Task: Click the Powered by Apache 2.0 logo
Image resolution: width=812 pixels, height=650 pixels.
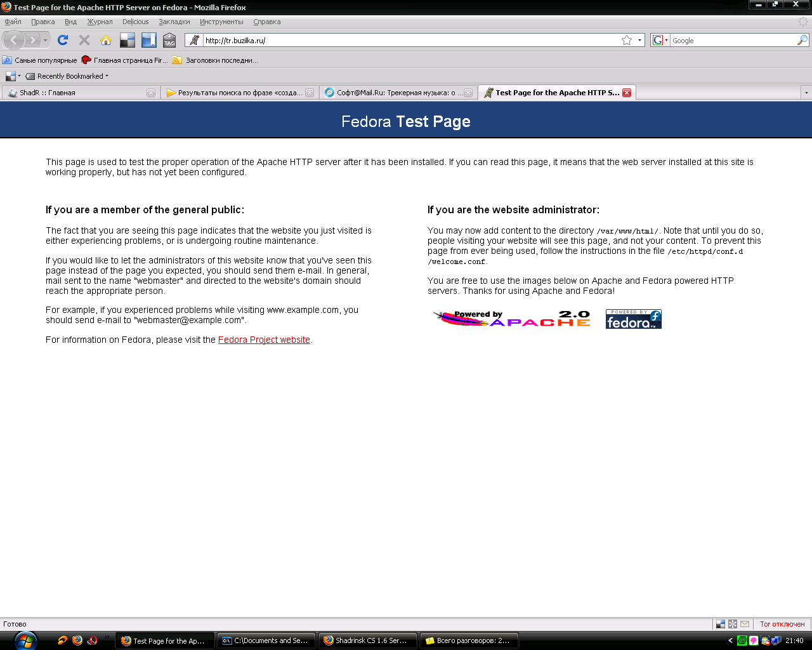Action: [511, 319]
